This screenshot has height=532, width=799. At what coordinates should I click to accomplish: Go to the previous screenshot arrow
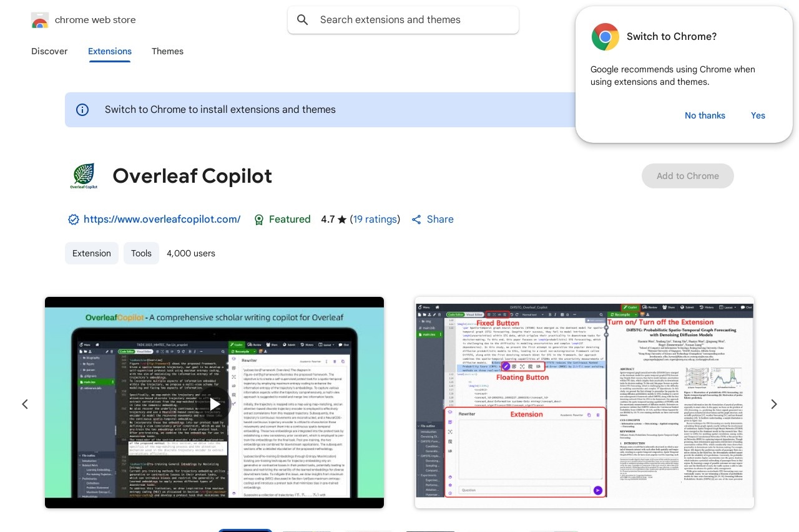(x=25, y=404)
